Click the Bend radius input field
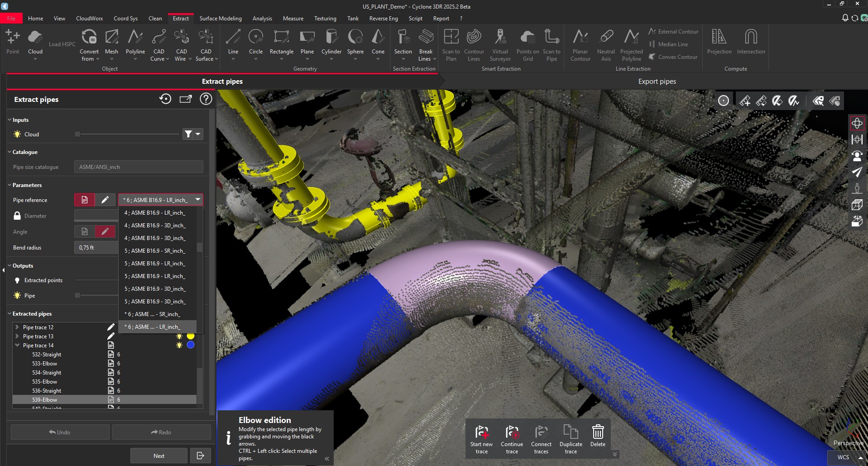The image size is (868, 466). click(95, 247)
